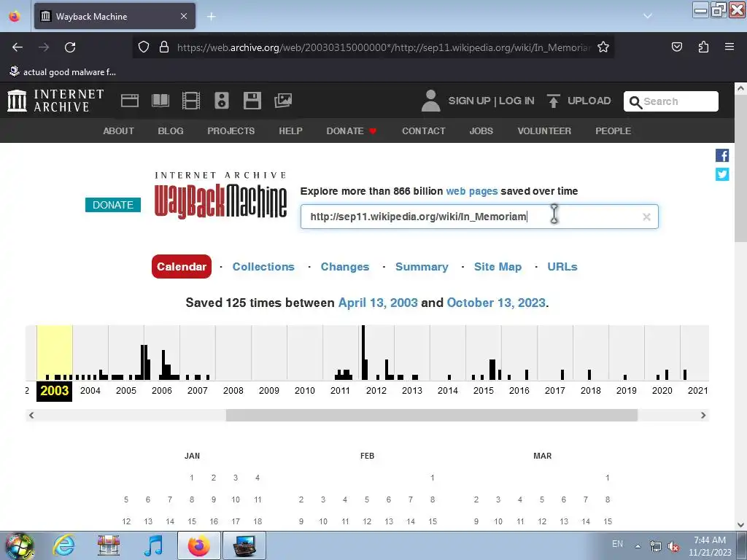Switch to the Summary tab

422,267
